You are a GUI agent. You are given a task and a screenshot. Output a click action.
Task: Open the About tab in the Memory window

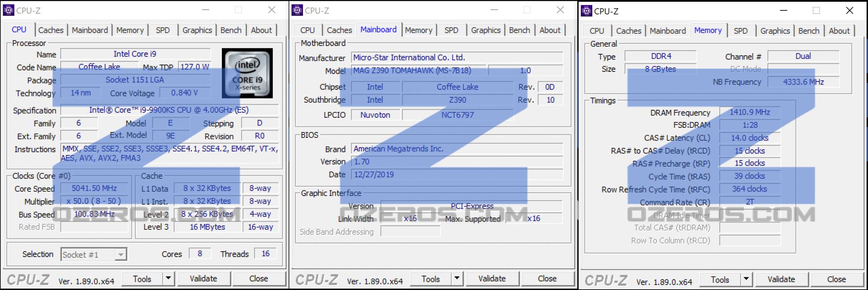[839, 31]
